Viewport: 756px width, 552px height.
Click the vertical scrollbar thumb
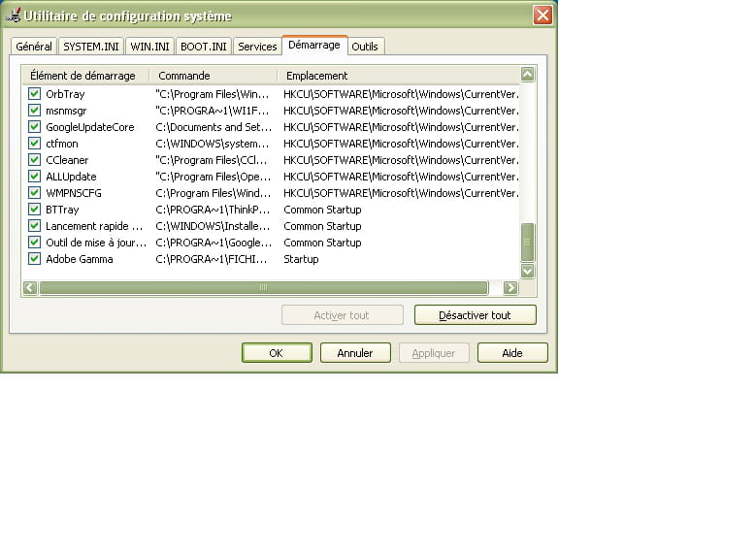528,242
